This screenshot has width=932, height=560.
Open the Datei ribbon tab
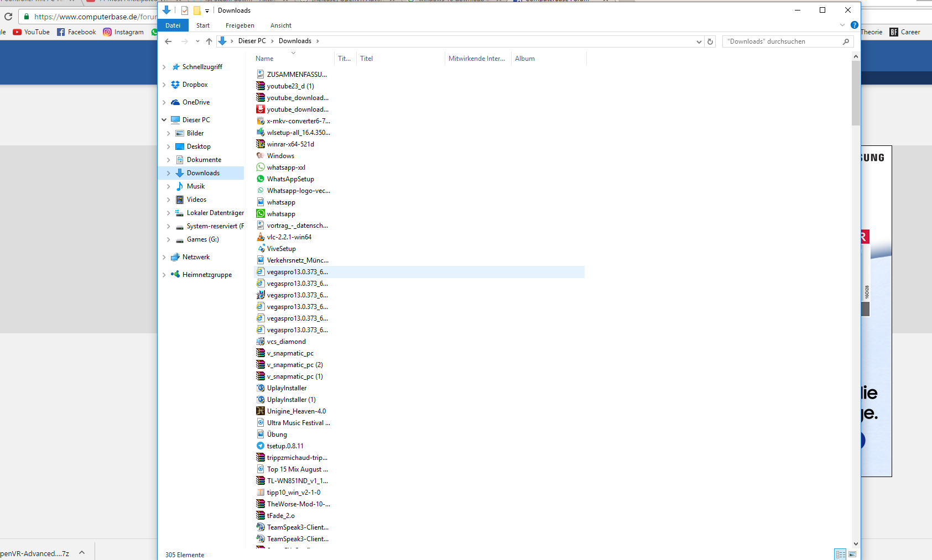173,25
